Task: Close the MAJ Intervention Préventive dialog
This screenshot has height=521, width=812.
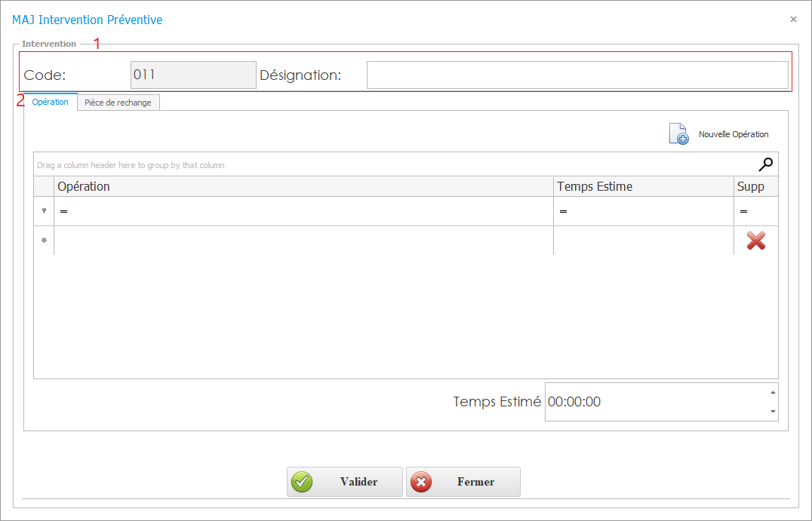Action: pyautogui.click(x=793, y=20)
